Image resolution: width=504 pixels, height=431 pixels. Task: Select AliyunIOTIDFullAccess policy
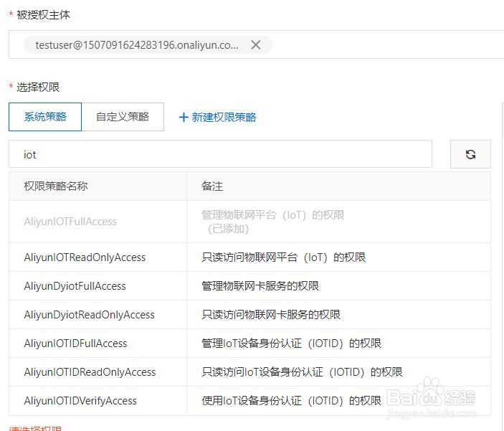pos(75,344)
